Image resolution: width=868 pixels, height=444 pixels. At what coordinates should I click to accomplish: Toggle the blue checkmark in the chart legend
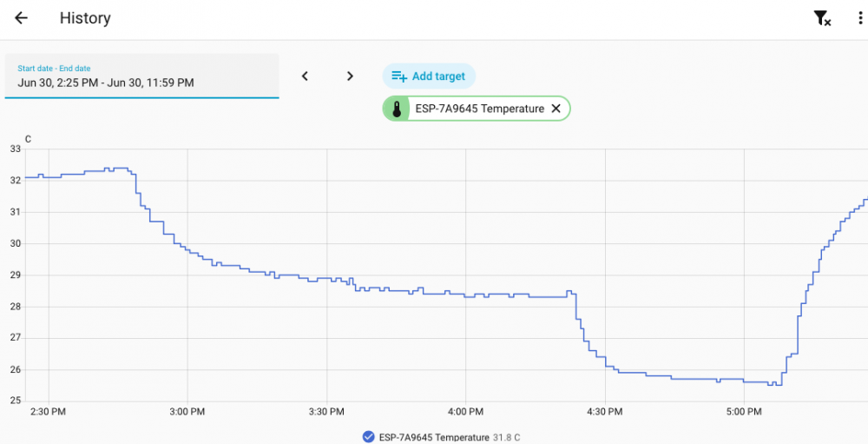coord(369,437)
